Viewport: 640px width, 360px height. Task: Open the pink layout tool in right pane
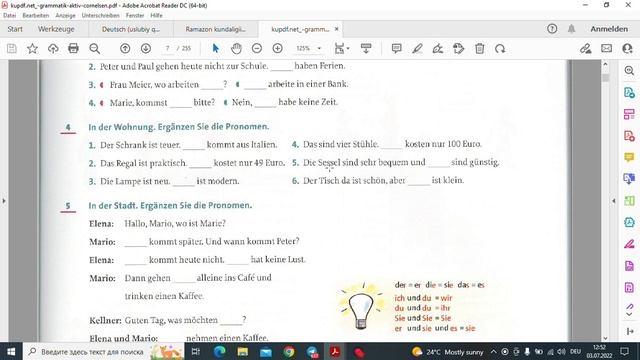click(x=629, y=114)
